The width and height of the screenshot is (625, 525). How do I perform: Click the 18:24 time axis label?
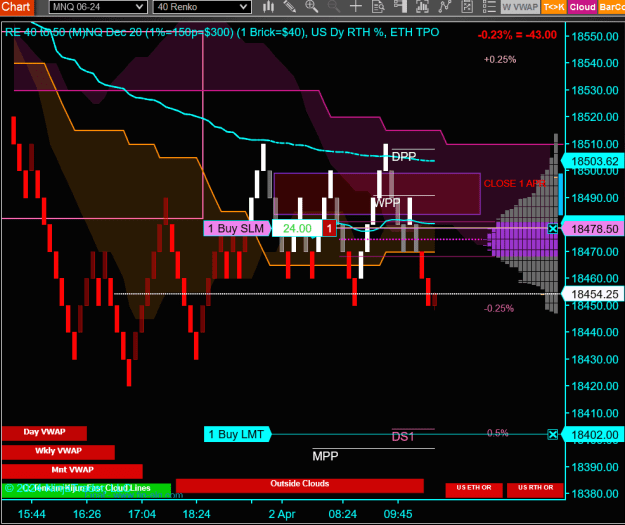(x=197, y=514)
